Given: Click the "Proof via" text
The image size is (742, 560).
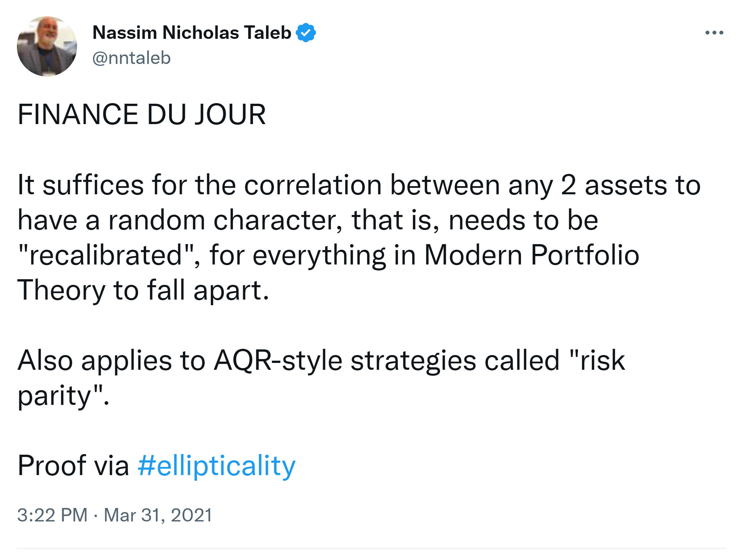Looking at the screenshot, I should (73, 465).
